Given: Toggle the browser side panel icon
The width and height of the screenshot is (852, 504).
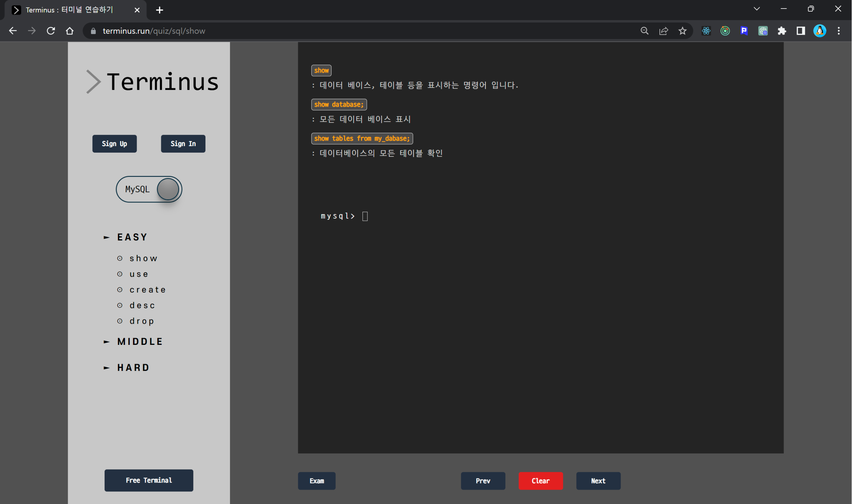Looking at the screenshot, I should [x=801, y=31].
